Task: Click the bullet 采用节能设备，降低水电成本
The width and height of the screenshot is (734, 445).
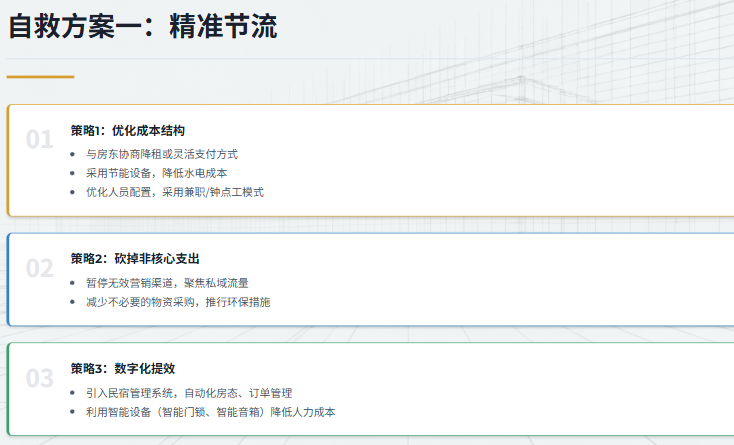Action: coord(156,173)
